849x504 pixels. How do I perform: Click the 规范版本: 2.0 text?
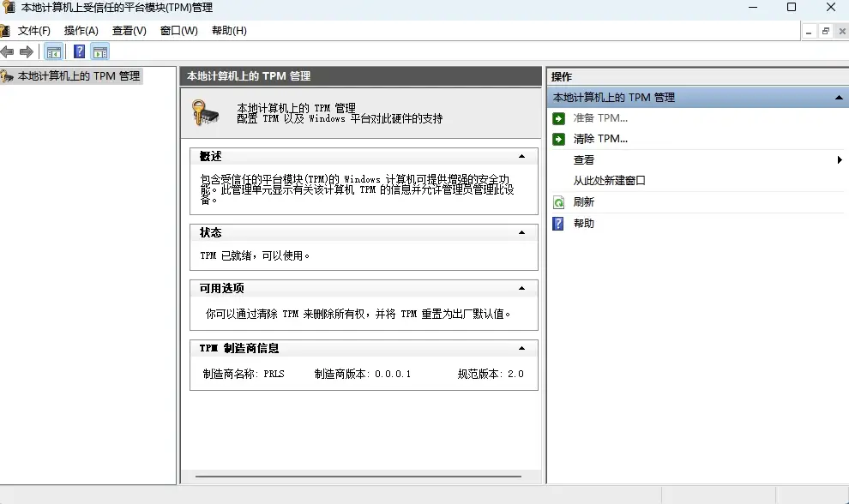click(491, 374)
